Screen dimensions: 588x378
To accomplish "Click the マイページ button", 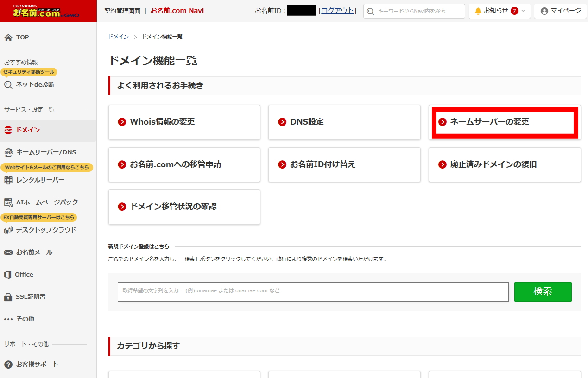I will point(561,11).
